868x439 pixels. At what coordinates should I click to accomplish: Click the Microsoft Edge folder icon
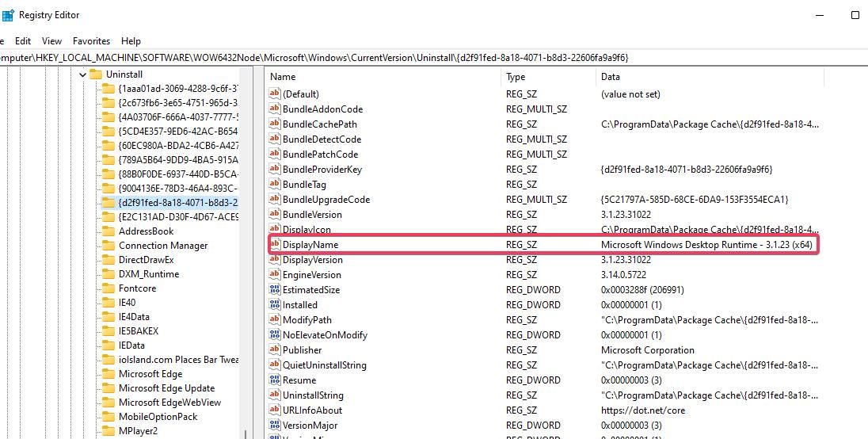(x=108, y=374)
